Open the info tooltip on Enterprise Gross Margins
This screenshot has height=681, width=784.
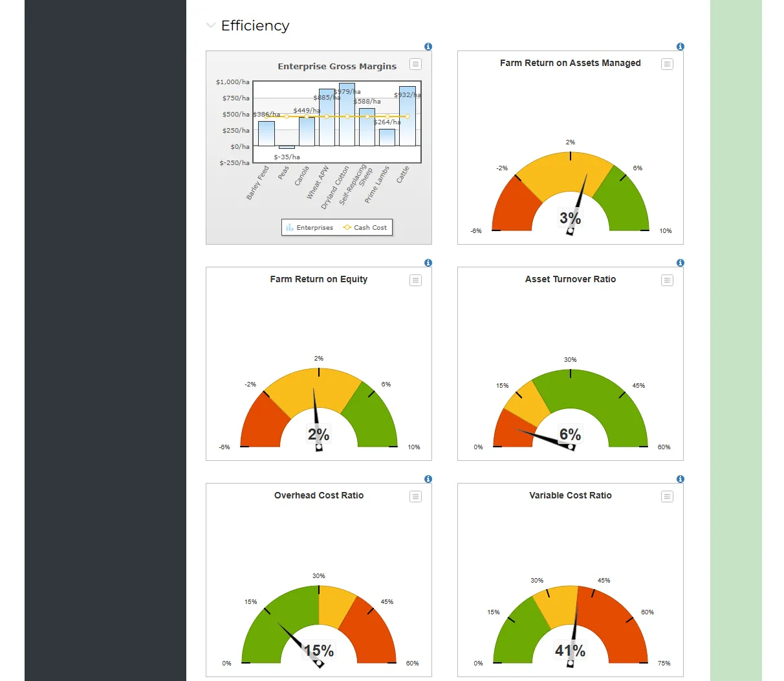coord(428,47)
